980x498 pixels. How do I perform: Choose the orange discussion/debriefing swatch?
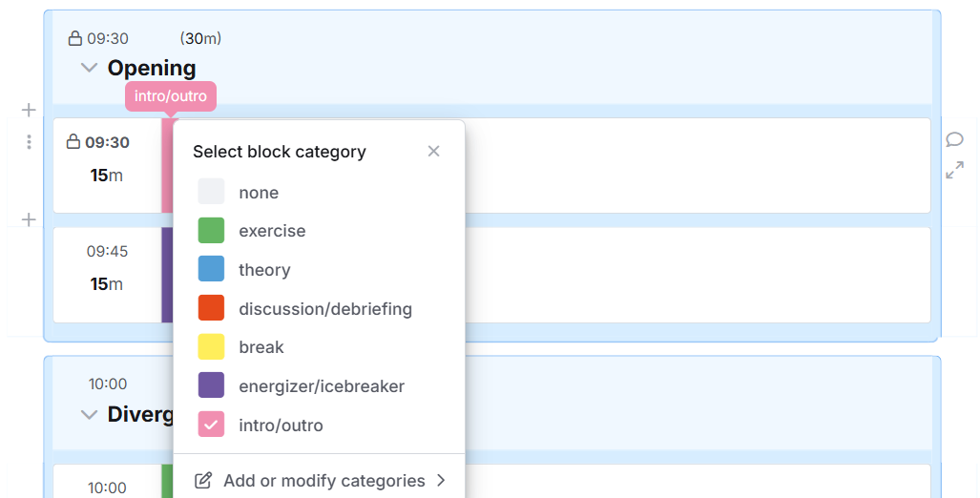211,308
